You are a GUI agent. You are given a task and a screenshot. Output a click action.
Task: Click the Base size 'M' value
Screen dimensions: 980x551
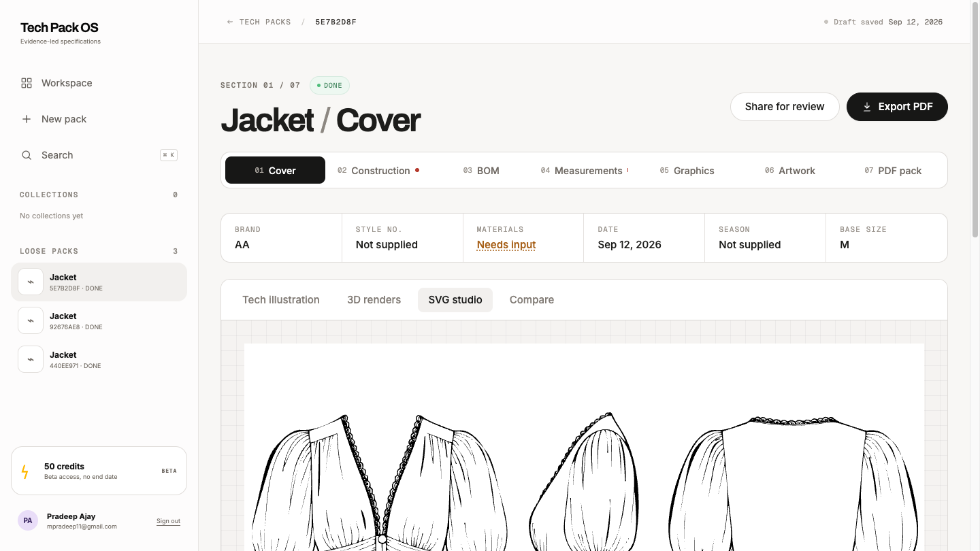click(845, 245)
